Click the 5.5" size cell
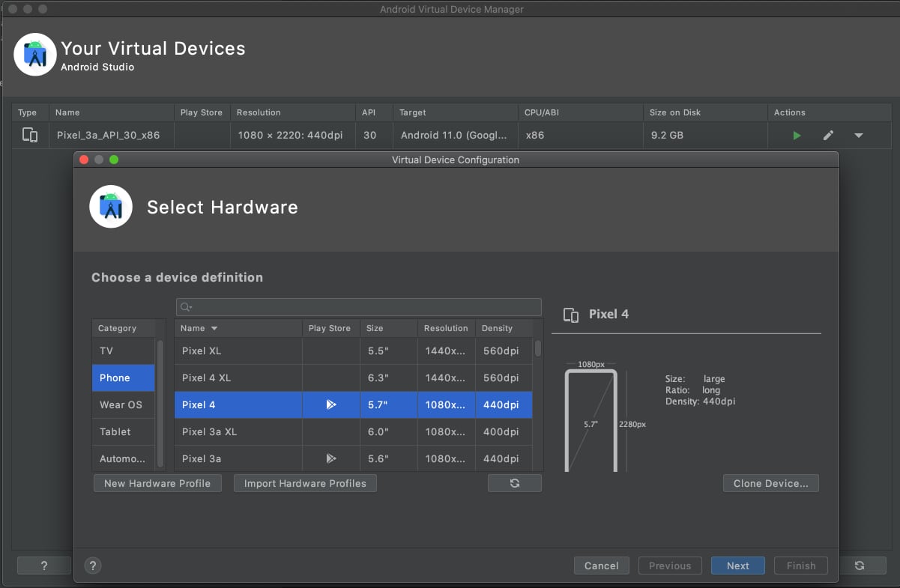This screenshot has width=900, height=588. [389, 351]
